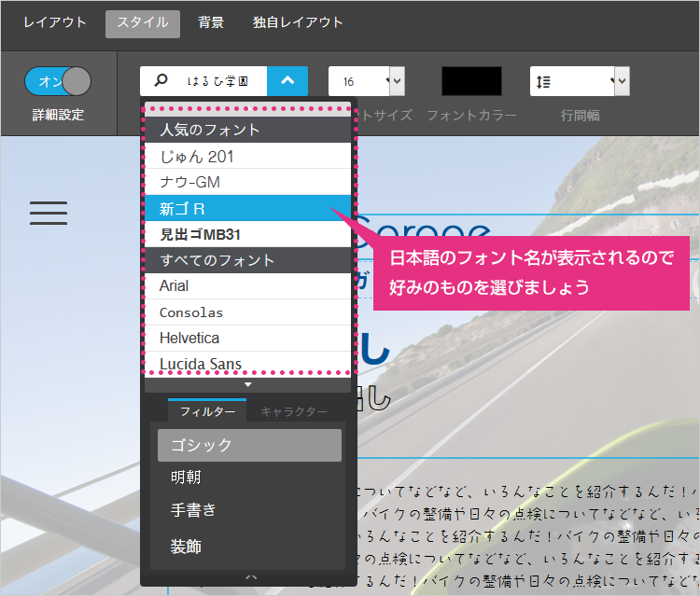
Task: Switch to the フィルター tab
Action: pos(207,411)
